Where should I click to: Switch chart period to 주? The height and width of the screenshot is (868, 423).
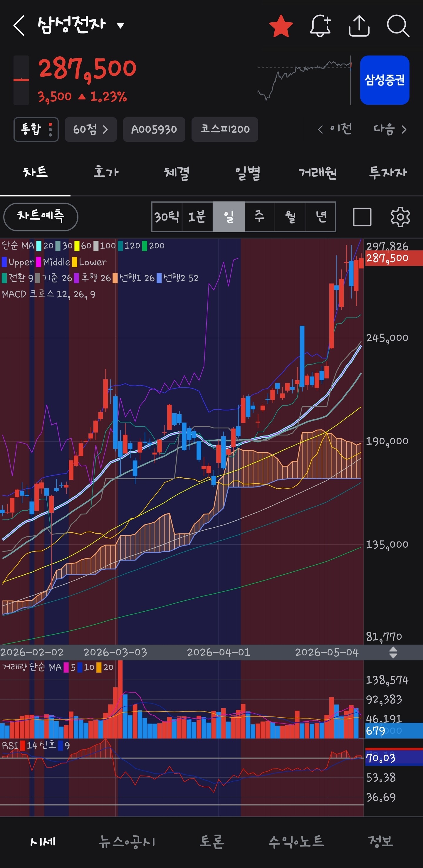click(x=259, y=217)
